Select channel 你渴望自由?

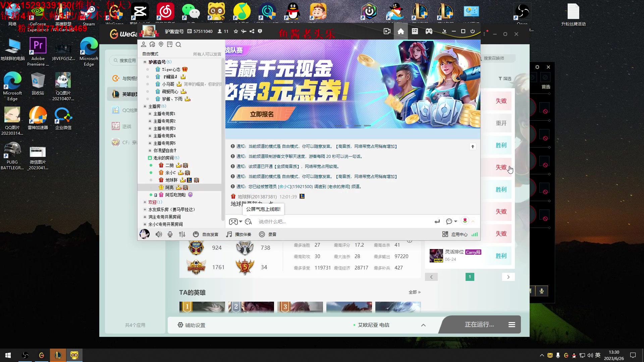165,151
